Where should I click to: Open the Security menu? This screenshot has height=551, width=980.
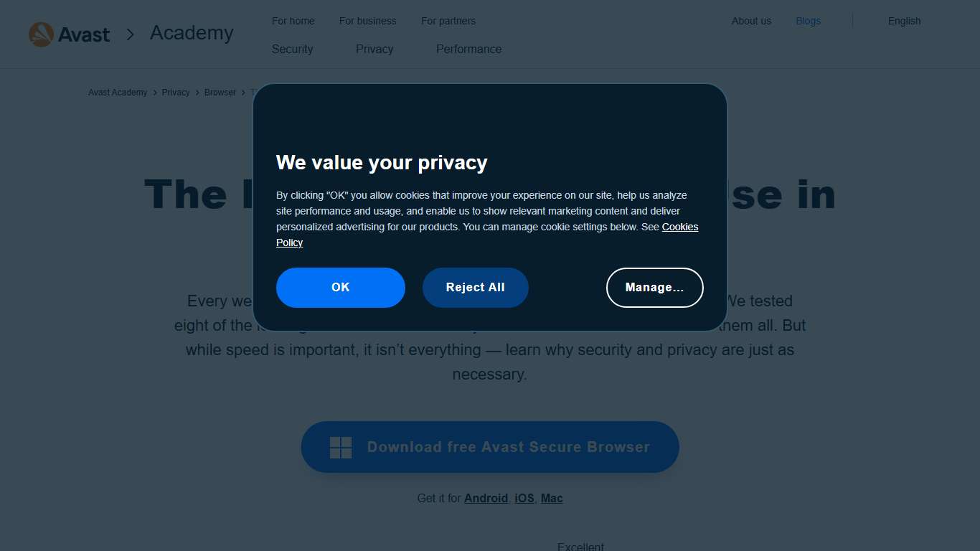(x=292, y=49)
